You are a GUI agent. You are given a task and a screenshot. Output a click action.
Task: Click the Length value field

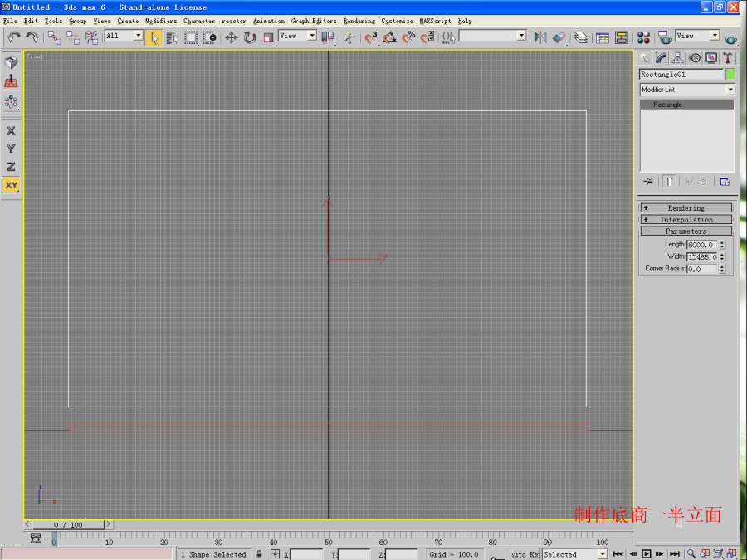pyautogui.click(x=701, y=244)
